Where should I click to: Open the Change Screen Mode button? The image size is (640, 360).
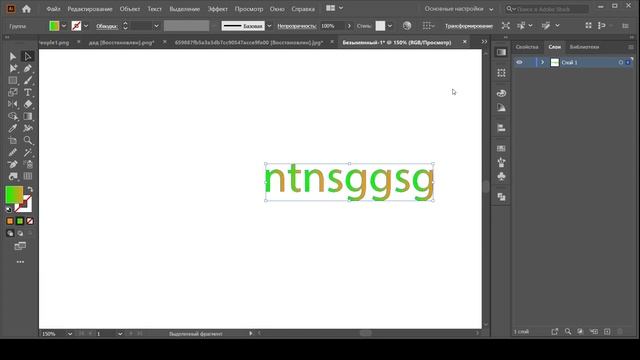click(20, 246)
